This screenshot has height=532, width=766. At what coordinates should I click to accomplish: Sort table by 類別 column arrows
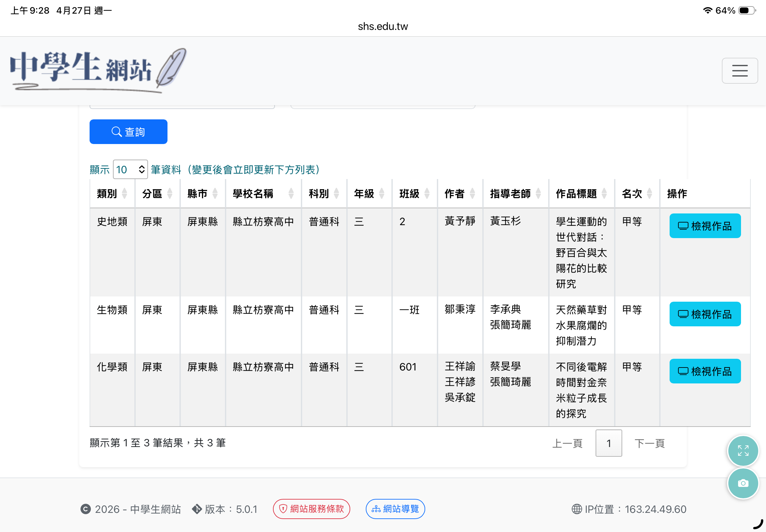124,193
